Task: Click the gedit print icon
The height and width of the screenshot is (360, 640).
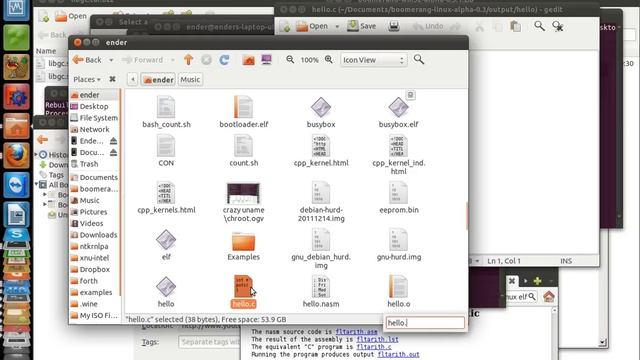Action: pyautogui.click(x=393, y=26)
